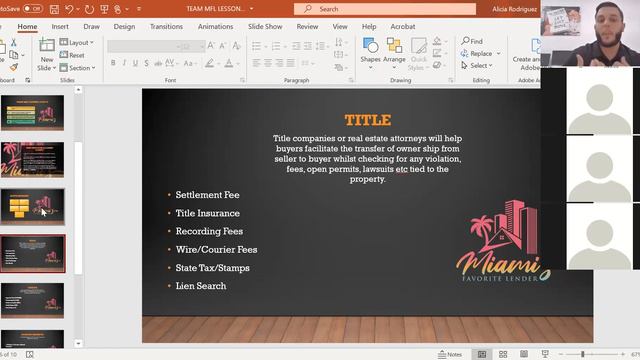Viewport: 640px width, 360px height.
Task: Click the Cut scissors icon
Action: click(13, 42)
